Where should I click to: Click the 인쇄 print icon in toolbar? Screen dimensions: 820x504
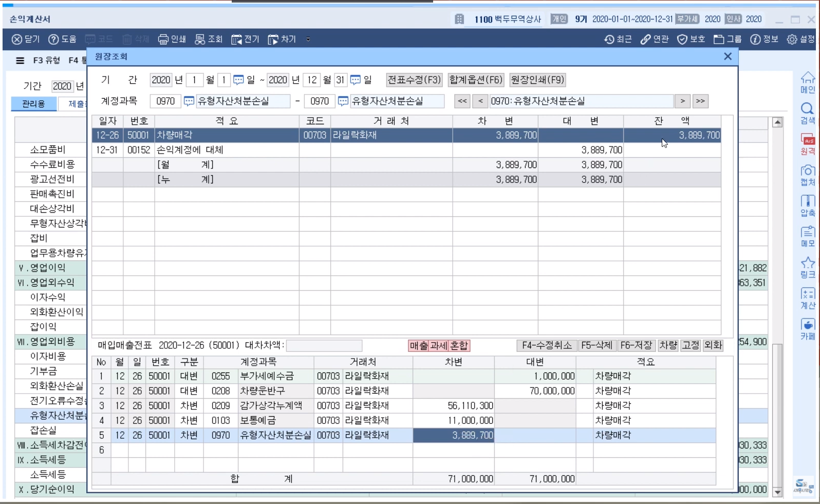(163, 40)
